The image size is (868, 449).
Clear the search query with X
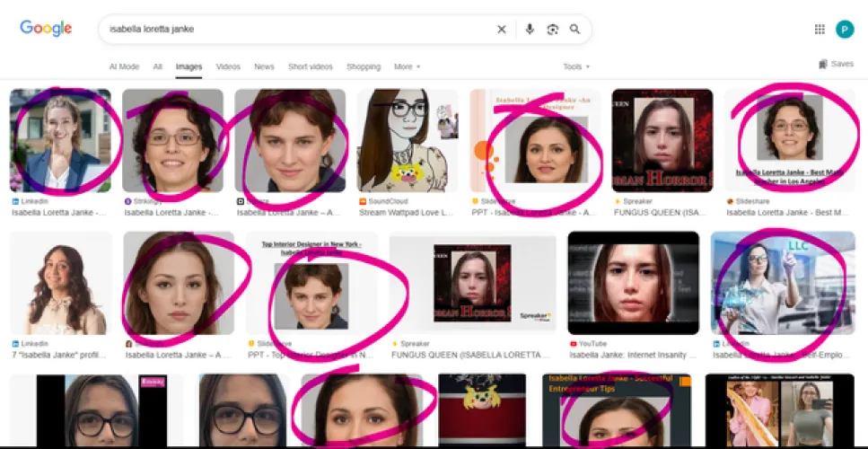(502, 30)
